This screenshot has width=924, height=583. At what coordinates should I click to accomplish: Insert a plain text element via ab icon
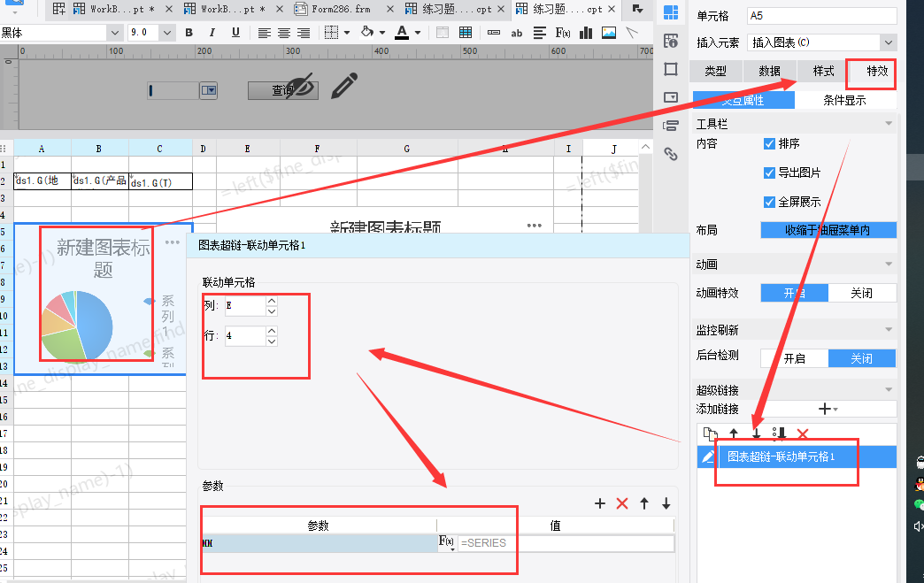coord(517,33)
